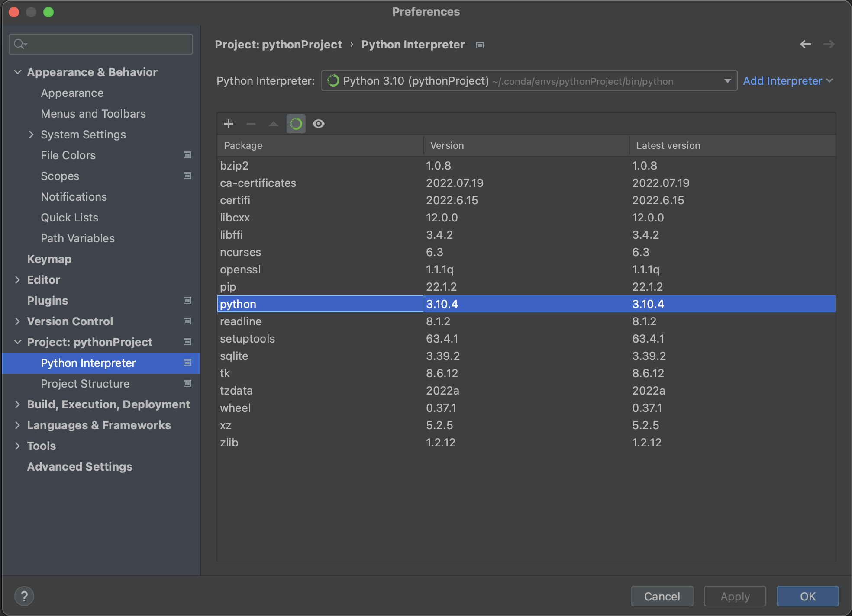Screen dimensions: 852x616
Task: Expand the System Settings tree node
Action: (31, 135)
